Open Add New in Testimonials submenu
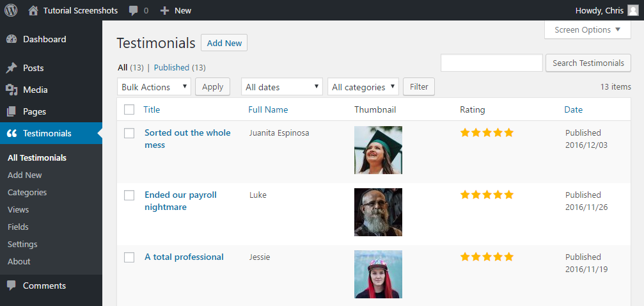644x306 pixels. [25, 175]
